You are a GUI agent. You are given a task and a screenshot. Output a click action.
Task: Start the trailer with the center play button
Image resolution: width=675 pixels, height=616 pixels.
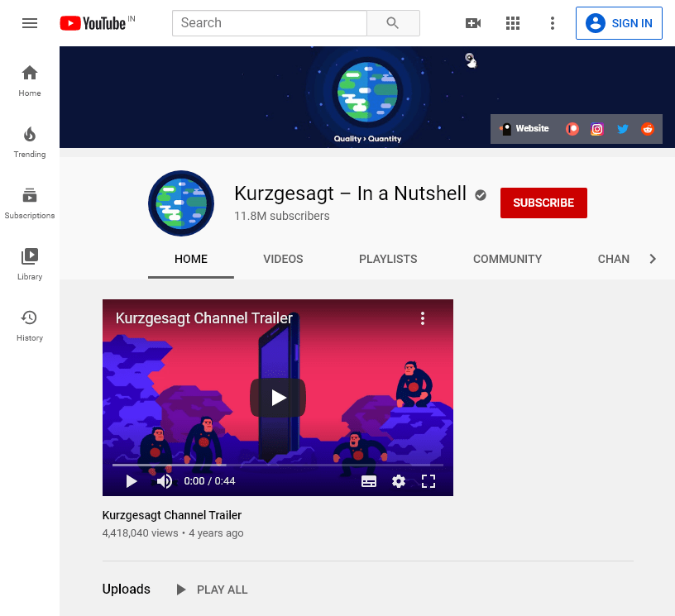[278, 398]
